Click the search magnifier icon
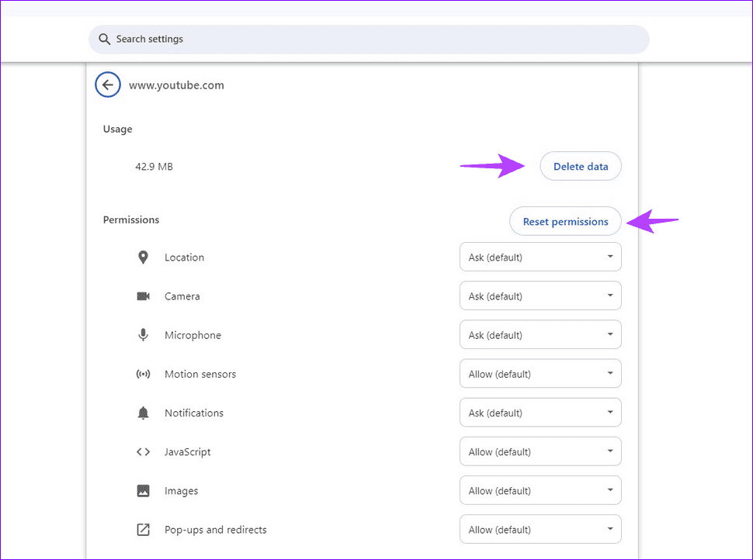This screenshot has height=560, width=753. pyautogui.click(x=104, y=39)
